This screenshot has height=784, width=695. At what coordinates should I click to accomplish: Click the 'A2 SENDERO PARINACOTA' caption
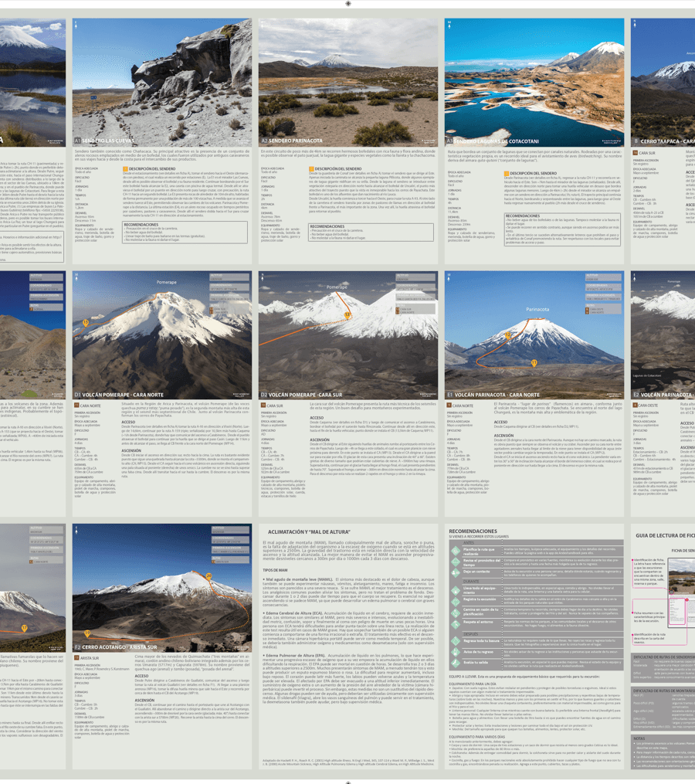click(x=292, y=141)
